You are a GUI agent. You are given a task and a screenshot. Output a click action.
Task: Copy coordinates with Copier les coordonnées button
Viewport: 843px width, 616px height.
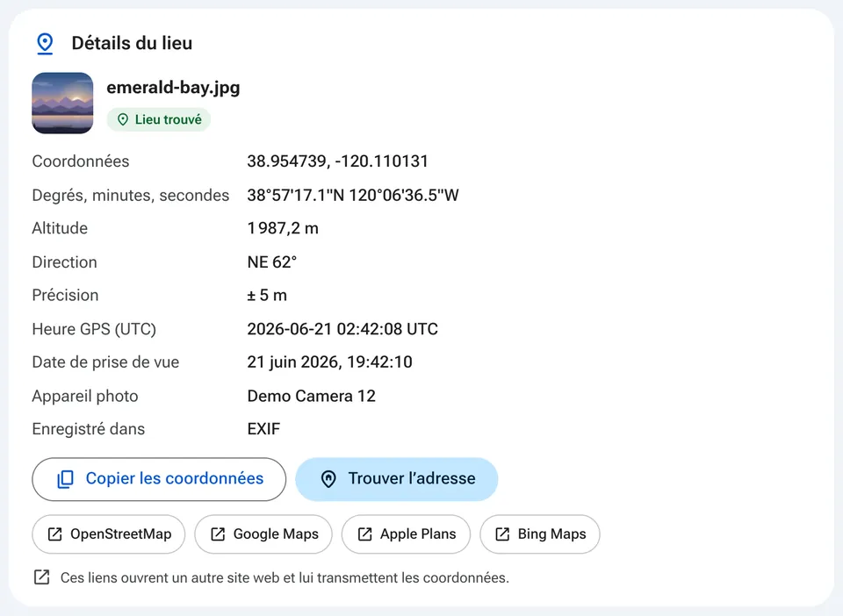(159, 479)
